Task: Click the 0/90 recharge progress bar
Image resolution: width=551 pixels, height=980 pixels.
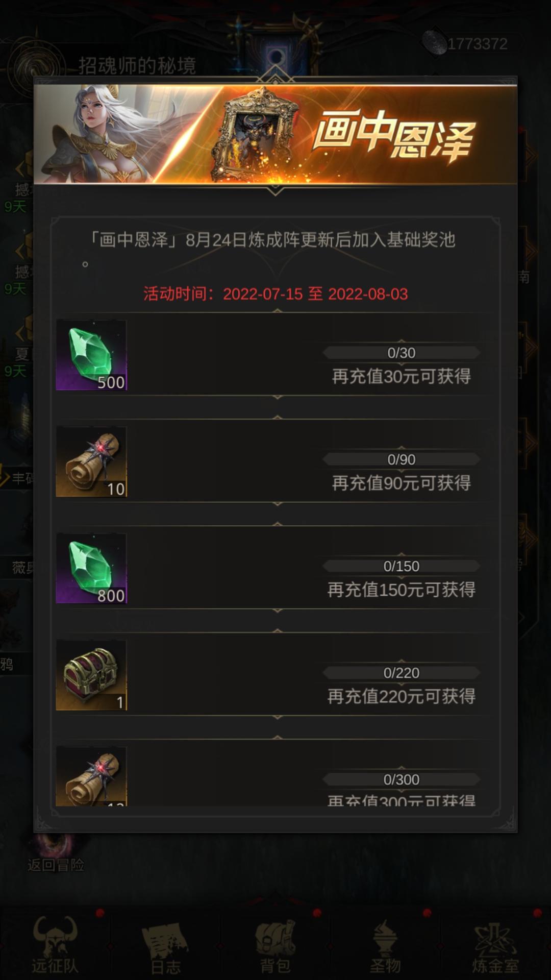Action: pos(402,459)
